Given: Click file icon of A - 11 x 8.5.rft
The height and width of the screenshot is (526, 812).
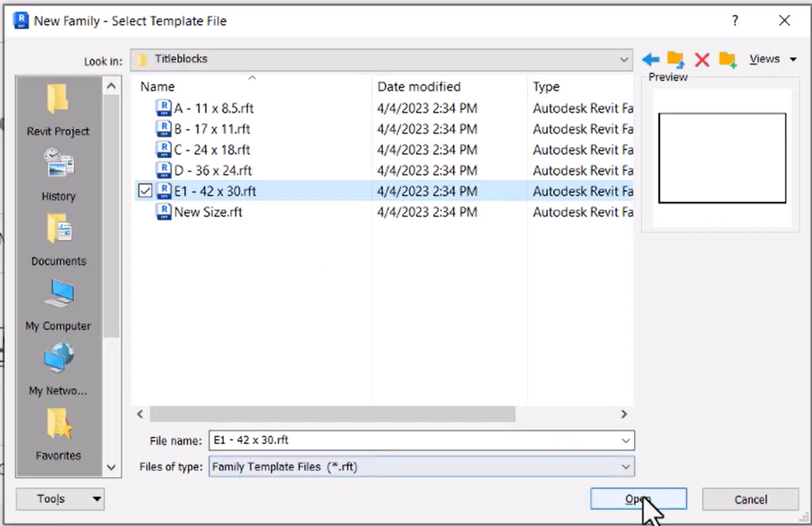Looking at the screenshot, I should coord(164,108).
